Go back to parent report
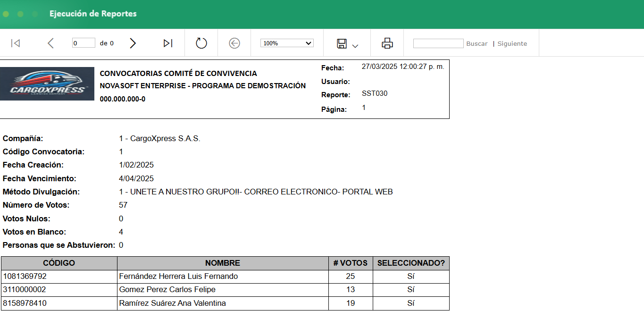This screenshot has height=336, width=644. (234, 43)
